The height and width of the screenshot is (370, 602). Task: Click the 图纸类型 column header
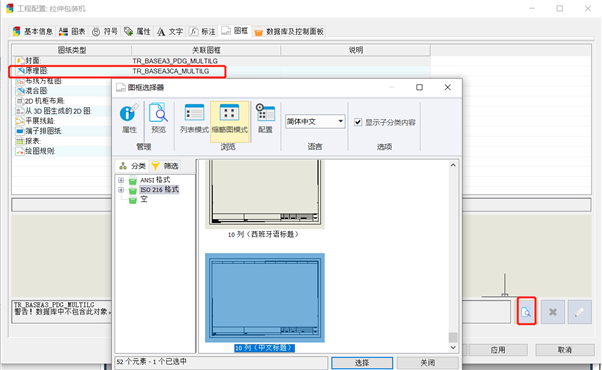72,50
